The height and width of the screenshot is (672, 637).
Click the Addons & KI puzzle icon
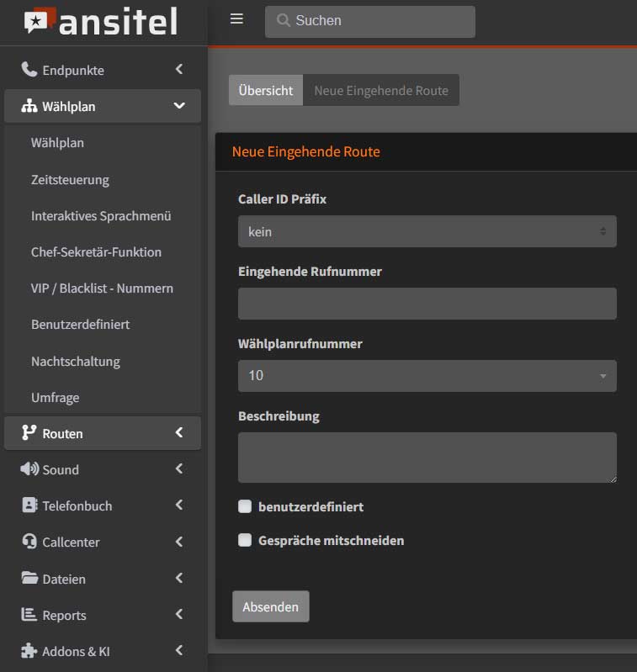pos(29,651)
